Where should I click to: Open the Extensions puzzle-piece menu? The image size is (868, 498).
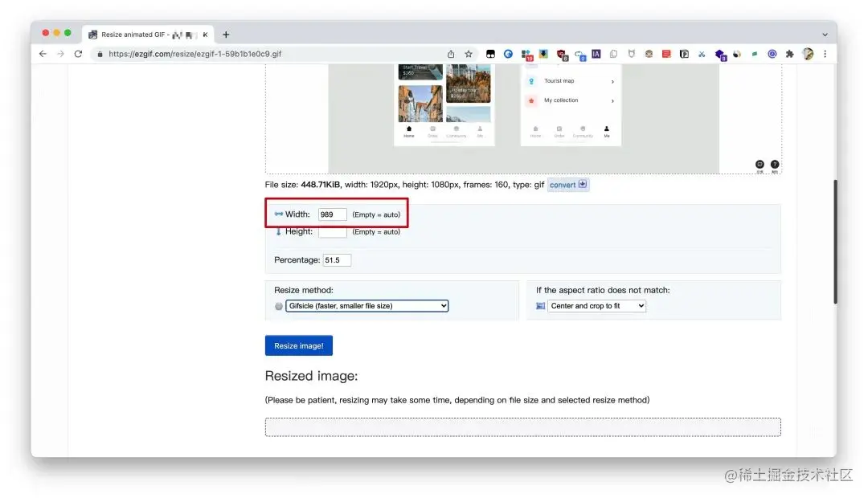point(790,54)
